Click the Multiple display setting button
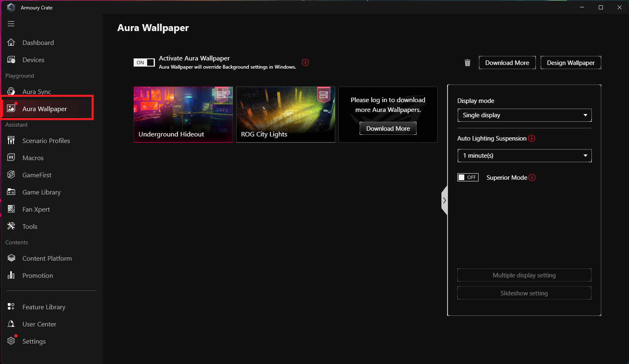 [524, 275]
